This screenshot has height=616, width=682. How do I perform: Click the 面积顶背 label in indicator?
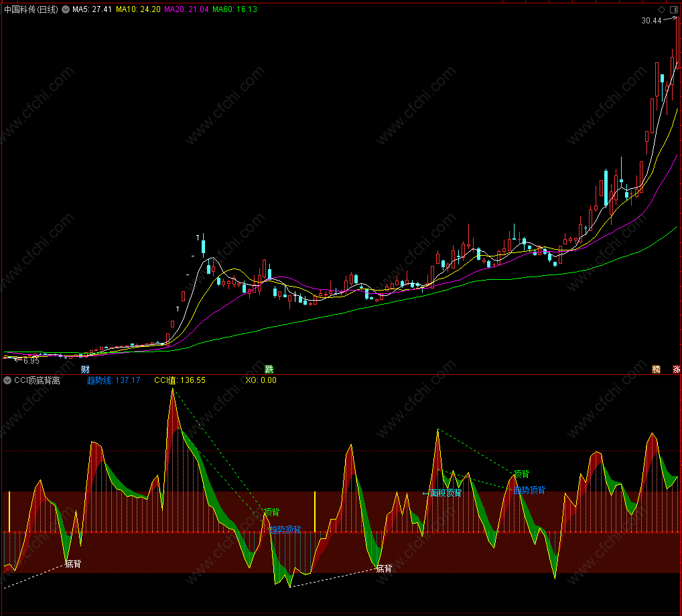click(x=446, y=493)
